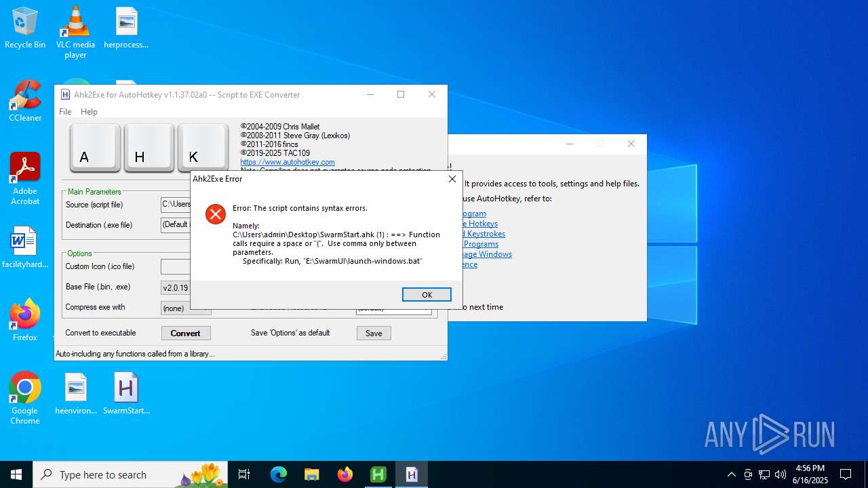
Task: Open the taskbar clock and date
Action: 810,474
